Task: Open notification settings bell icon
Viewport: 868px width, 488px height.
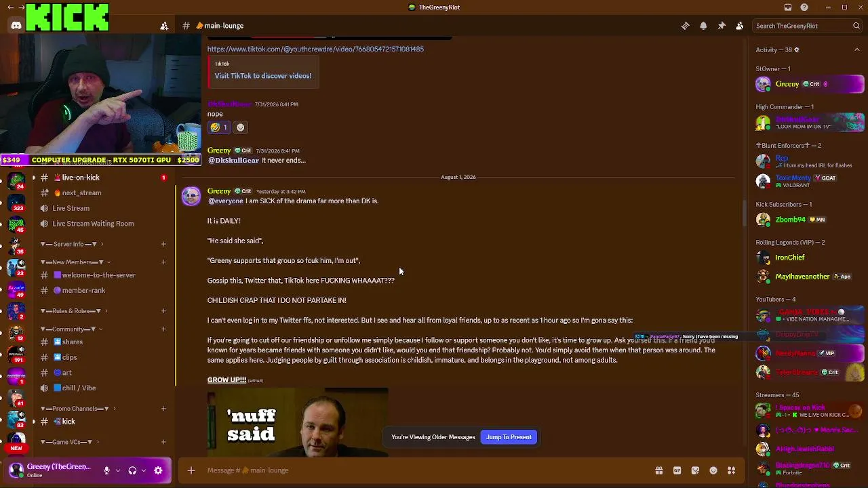Action: coord(703,26)
